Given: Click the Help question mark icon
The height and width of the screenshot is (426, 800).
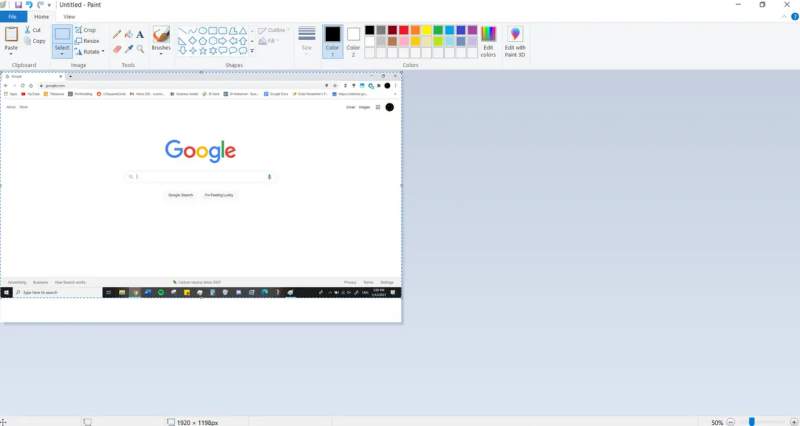Looking at the screenshot, I should point(794,17).
